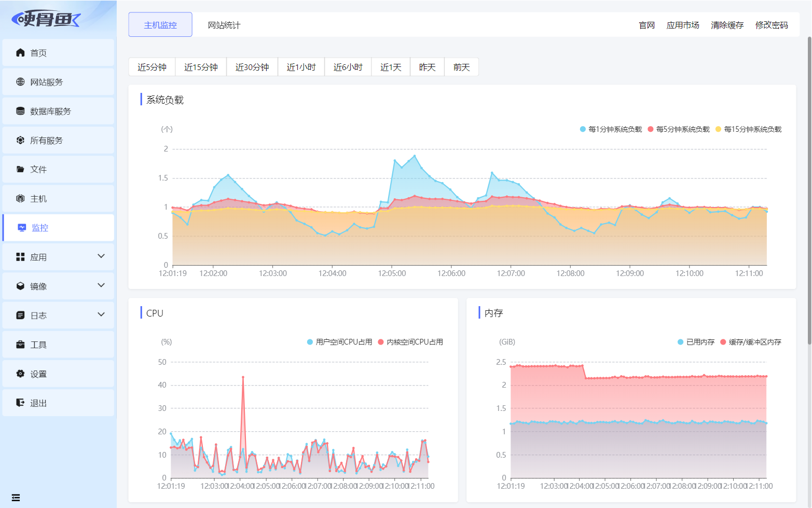Open 设置 in the sidebar
Viewport: 812px width, 508px height.
coord(58,374)
